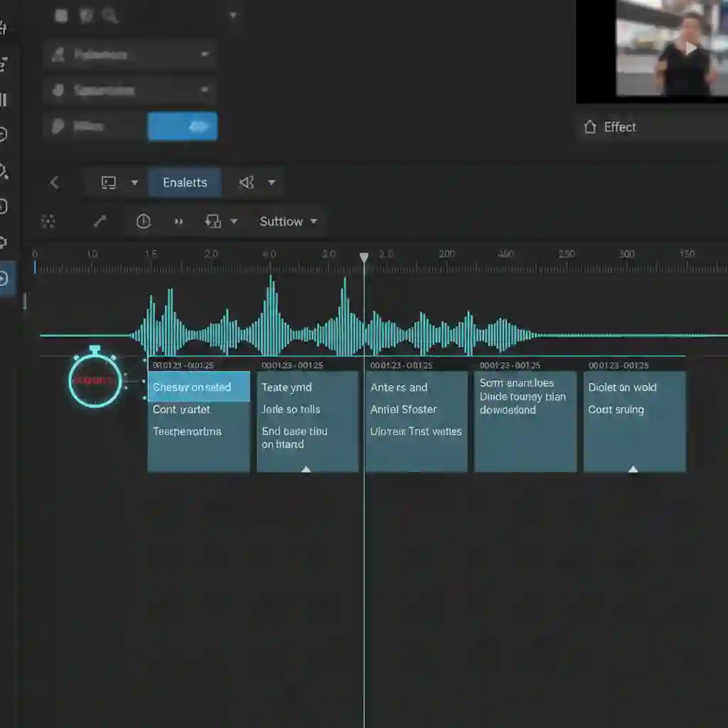728x728 pixels.
Task: Select the magnifier search icon in the top toolbar
Action: point(110,16)
